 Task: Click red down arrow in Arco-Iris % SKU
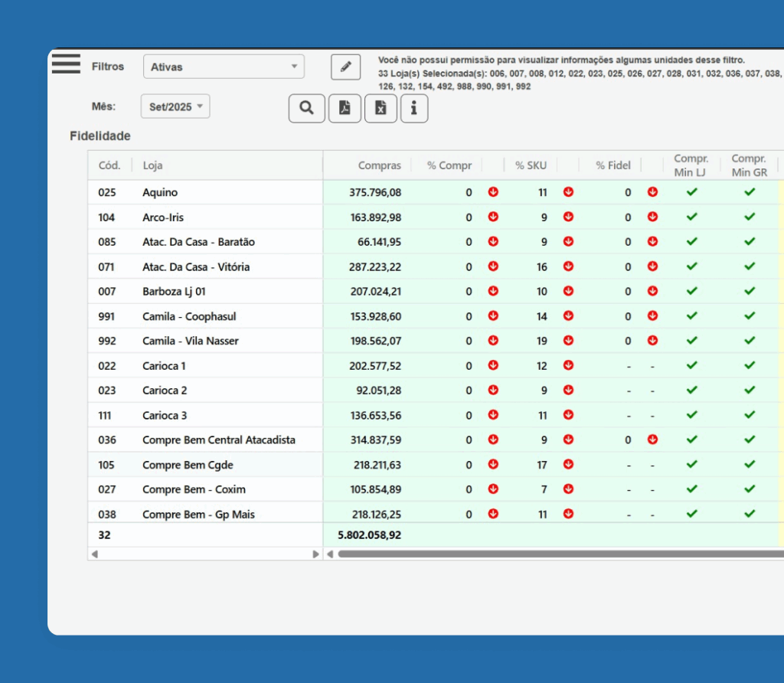coord(568,217)
